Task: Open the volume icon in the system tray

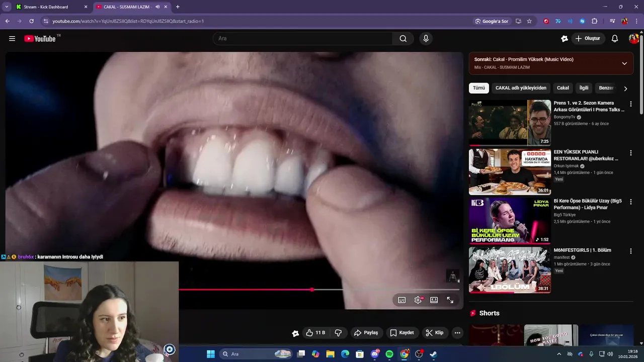Action: tap(610, 354)
